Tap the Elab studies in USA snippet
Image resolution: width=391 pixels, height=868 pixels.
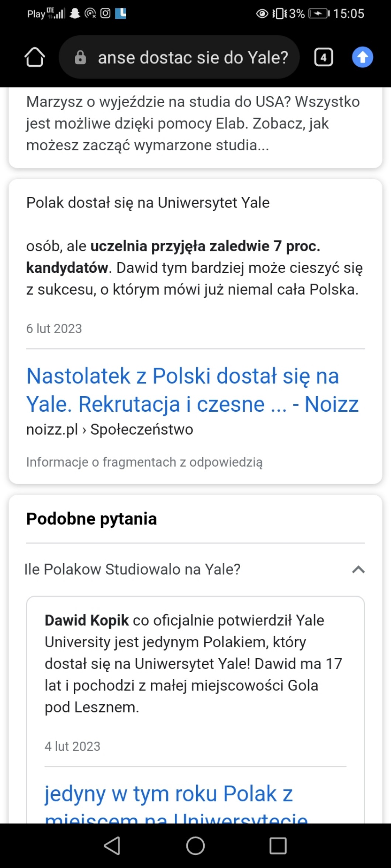[x=193, y=123]
